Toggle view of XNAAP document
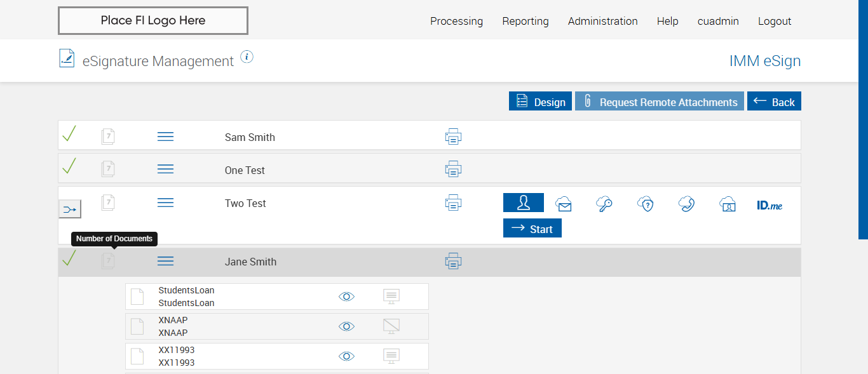868x374 pixels. (346, 326)
